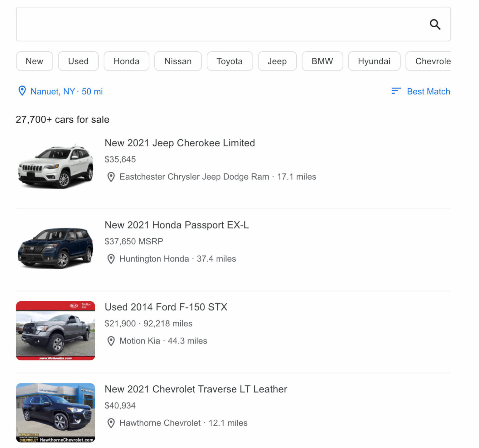
Task: Toggle the New filter chip
Action: 34,61
